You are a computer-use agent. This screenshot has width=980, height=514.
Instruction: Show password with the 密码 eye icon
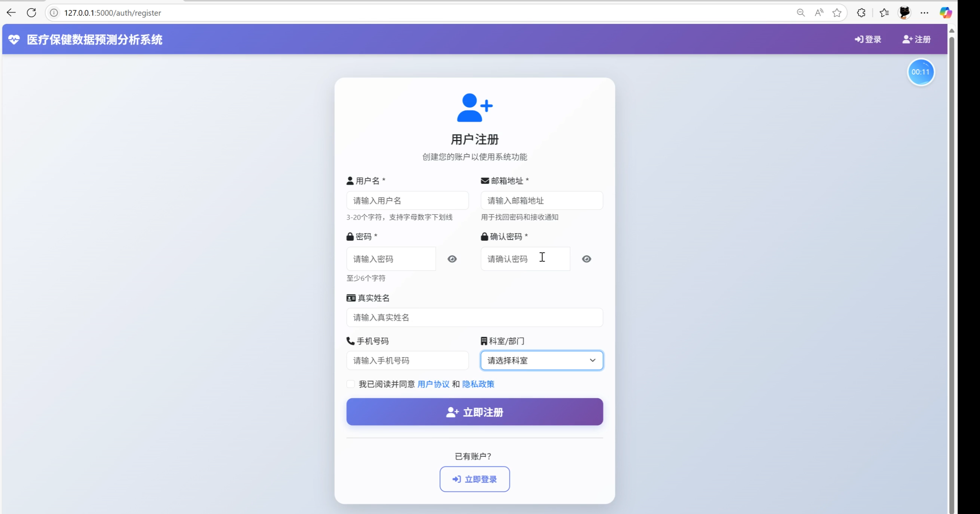point(452,259)
